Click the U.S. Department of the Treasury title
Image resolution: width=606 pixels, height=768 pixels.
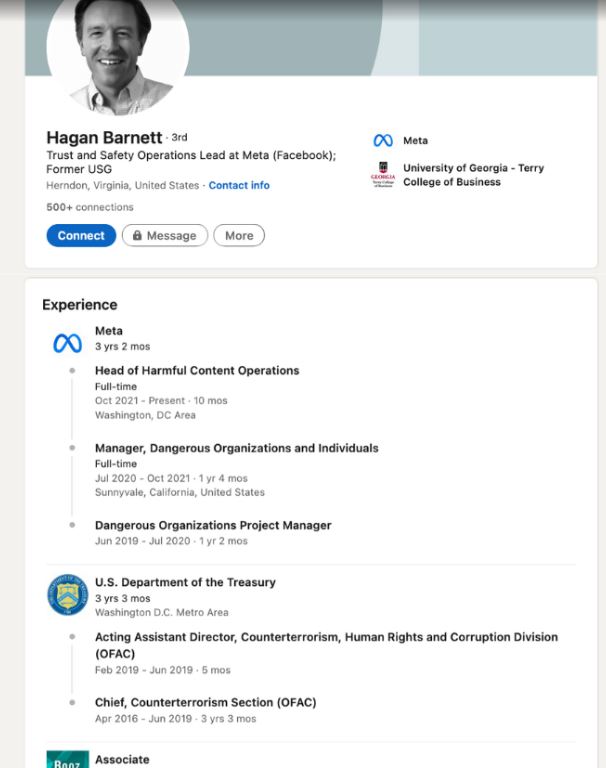click(185, 582)
